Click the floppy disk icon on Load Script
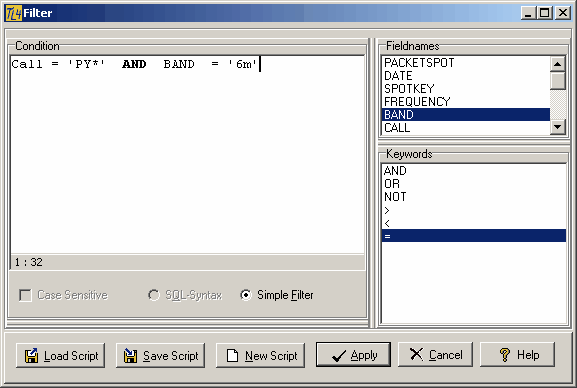577x388 pixels. click(x=31, y=356)
